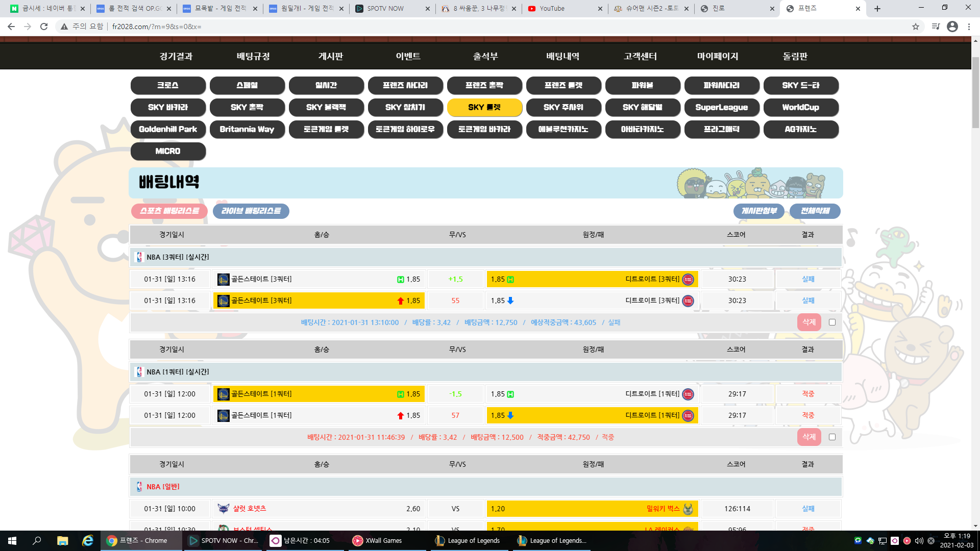Screen dimensions: 980x551
Task: Open the Chrome three-dot menu
Action: pyautogui.click(x=969, y=27)
